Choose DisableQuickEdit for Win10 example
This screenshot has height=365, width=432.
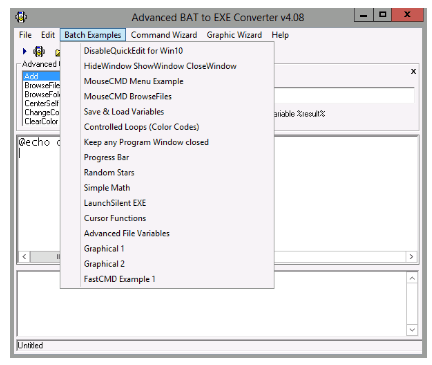point(167,51)
